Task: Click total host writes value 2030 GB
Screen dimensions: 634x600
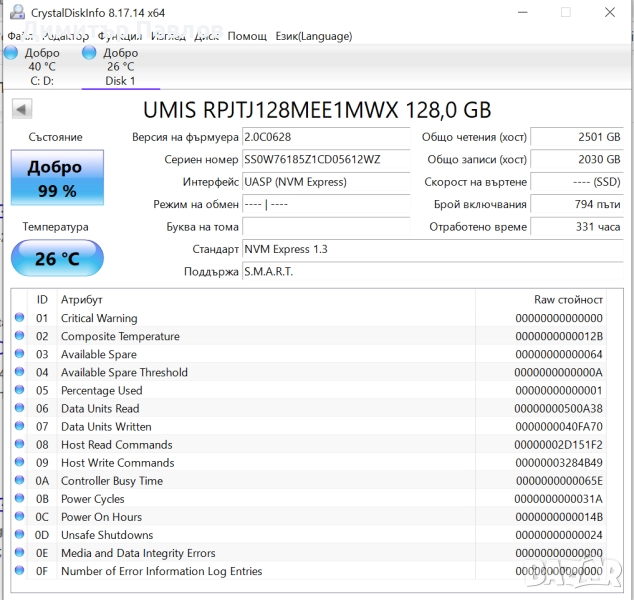Action: click(x=577, y=159)
